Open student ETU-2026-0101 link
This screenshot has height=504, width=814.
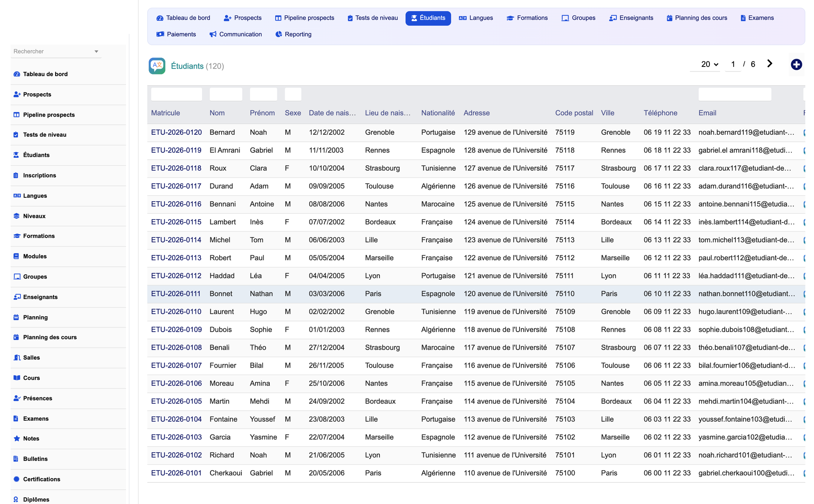[x=176, y=473]
